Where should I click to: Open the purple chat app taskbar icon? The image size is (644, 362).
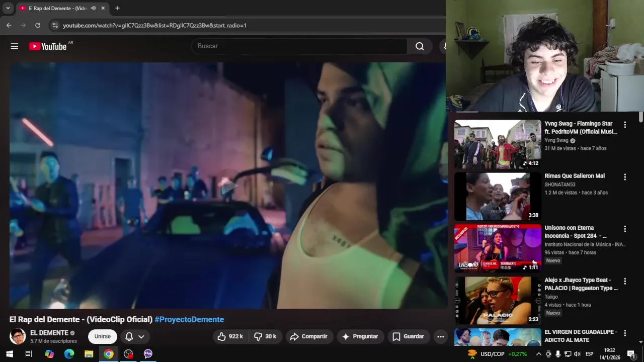148,354
